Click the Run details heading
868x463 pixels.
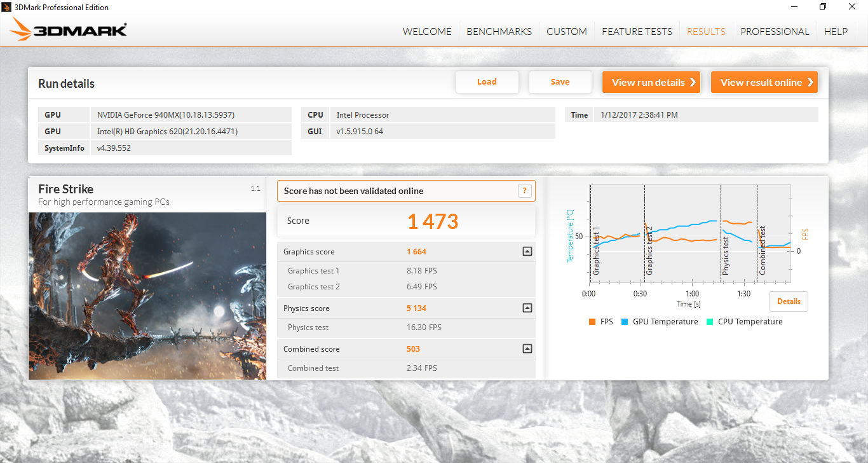coord(66,84)
